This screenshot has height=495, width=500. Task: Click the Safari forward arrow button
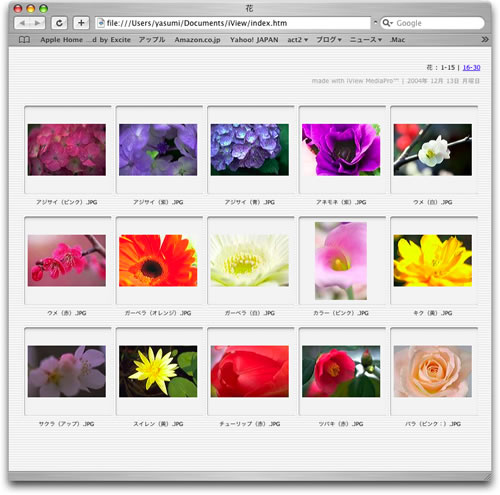pyautogui.click(x=37, y=23)
